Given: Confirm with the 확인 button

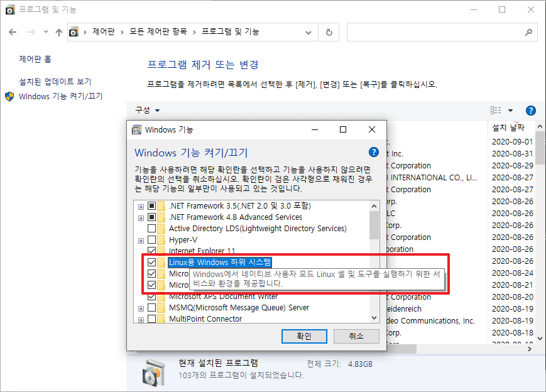Looking at the screenshot, I should coord(304,336).
